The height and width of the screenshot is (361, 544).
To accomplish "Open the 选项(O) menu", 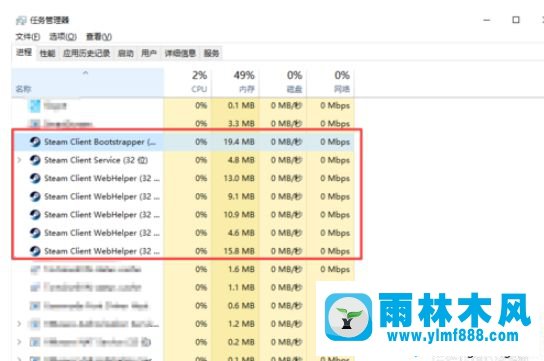I will (62, 36).
